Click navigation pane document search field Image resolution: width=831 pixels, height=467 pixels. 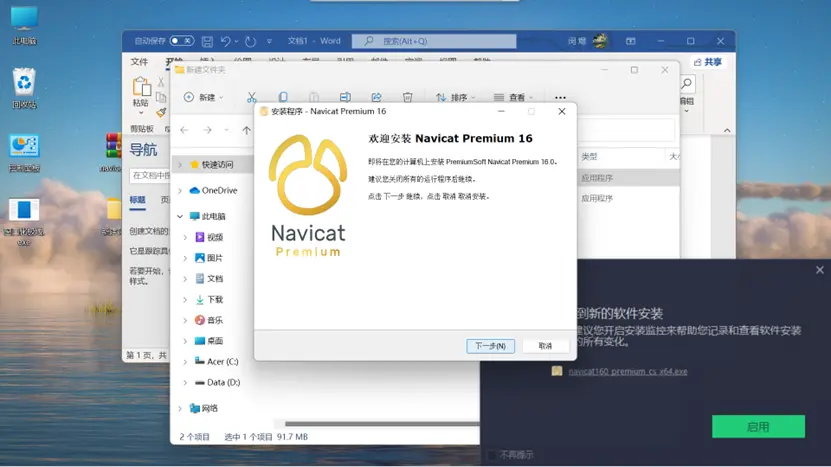click(149, 175)
